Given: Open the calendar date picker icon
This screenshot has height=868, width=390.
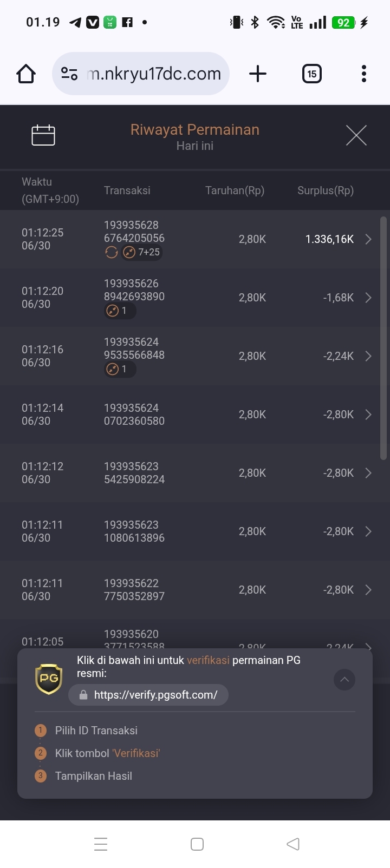Looking at the screenshot, I should pyautogui.click(x=43, y=135).
